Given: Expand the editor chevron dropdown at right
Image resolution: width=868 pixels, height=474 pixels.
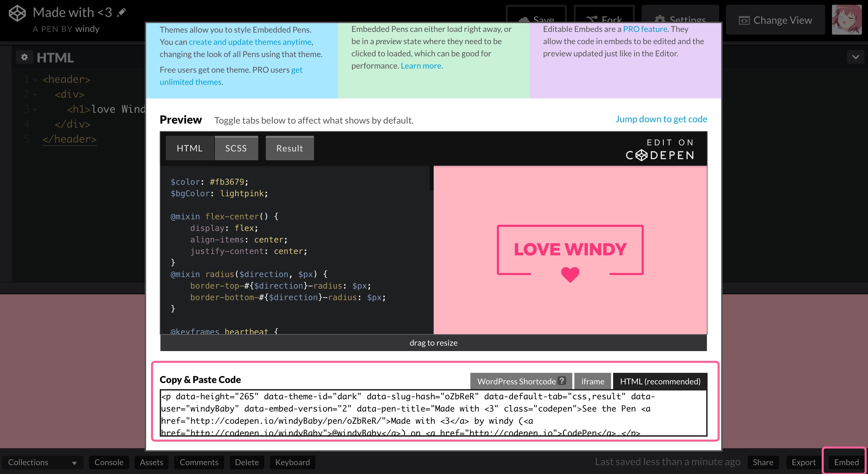Looking at the screenshot, I should [856, 57].
